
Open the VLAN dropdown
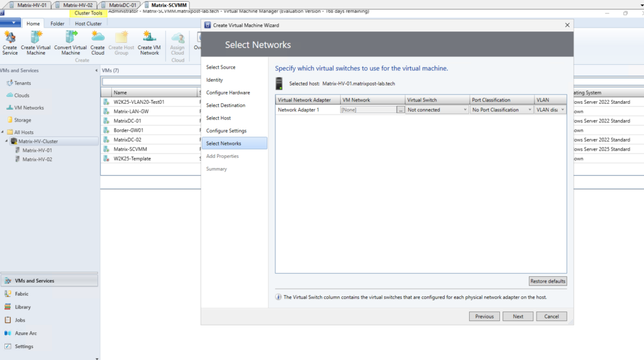click(550, 110)
